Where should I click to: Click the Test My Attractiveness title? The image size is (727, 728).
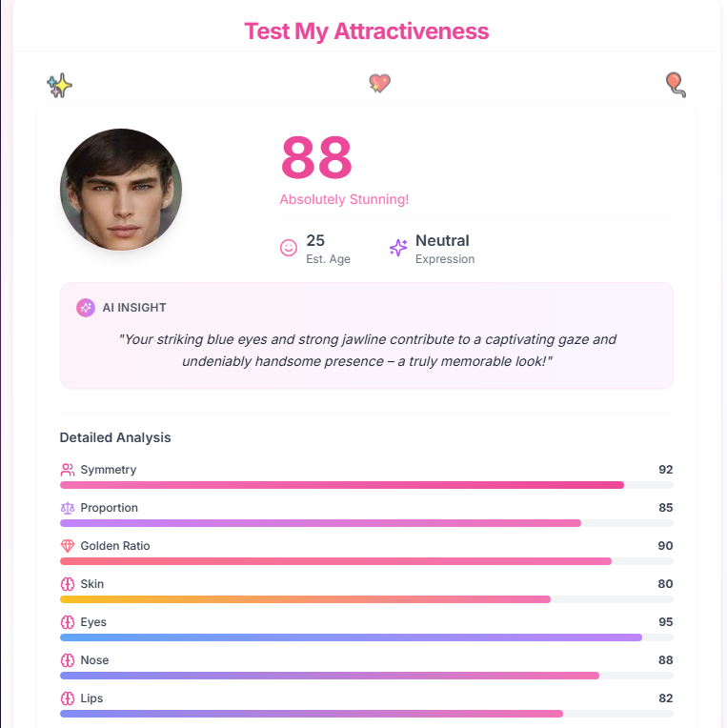tap(366, 30)
